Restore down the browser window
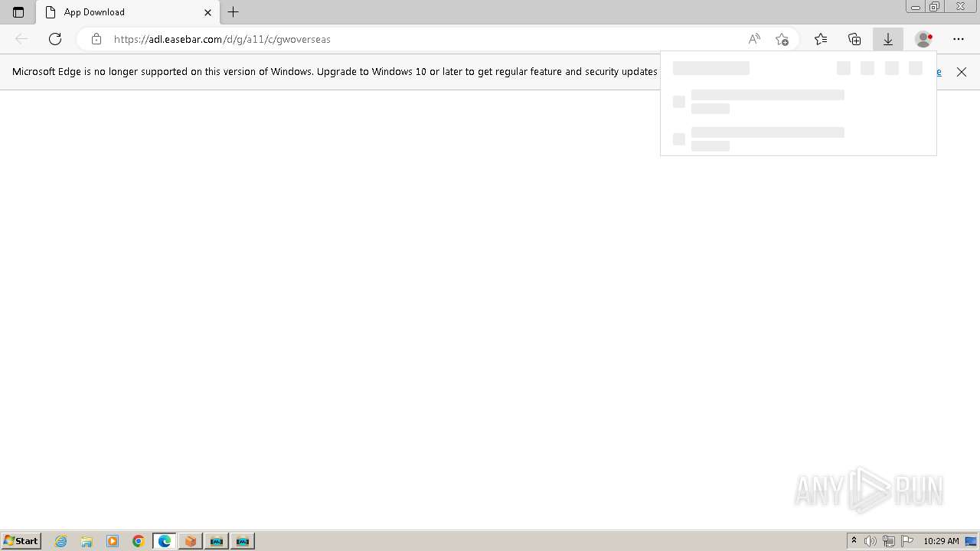 pos(935,7)
